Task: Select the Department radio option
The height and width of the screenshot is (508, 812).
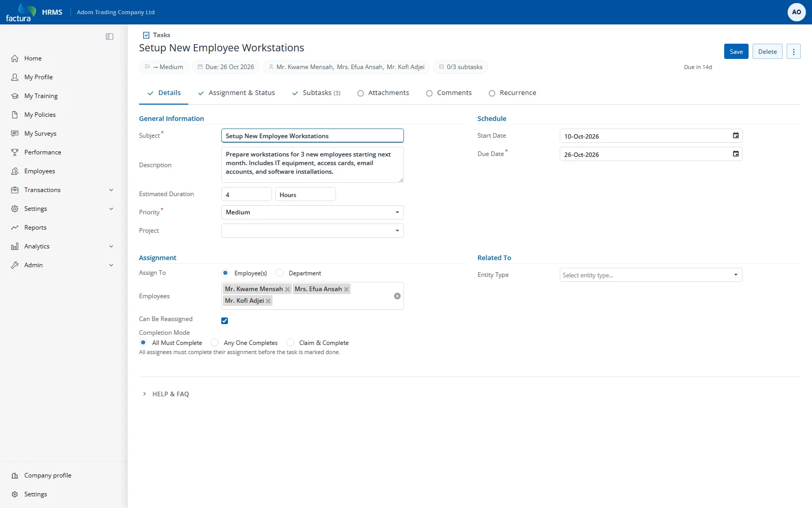Action: (x=280, y=273)
